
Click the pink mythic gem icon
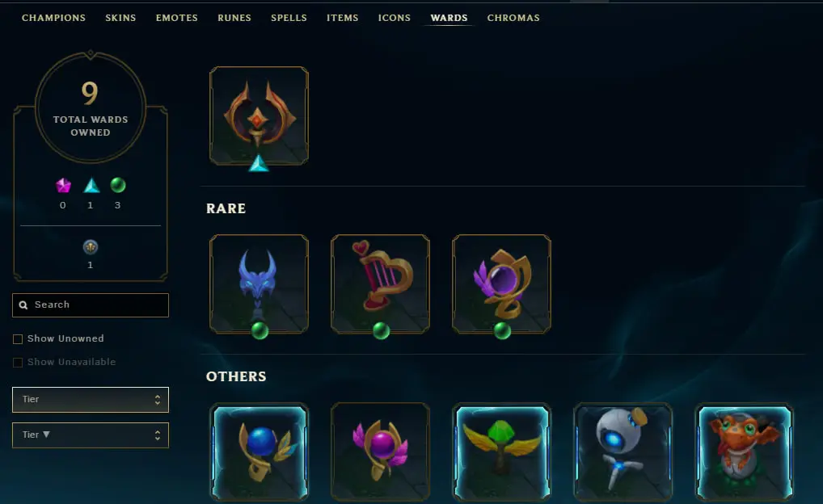click(x=63, y=185)
